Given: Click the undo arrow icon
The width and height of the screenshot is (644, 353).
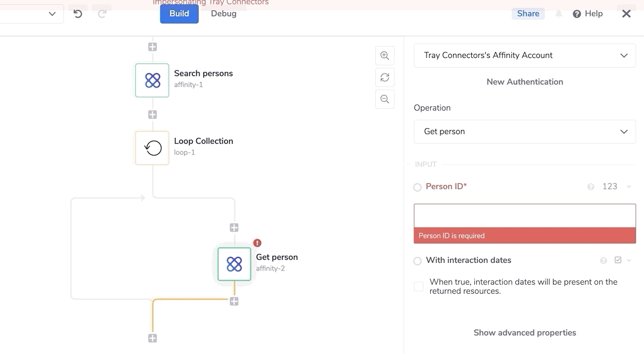Looking at the screenshot, I should pos(78,13).
